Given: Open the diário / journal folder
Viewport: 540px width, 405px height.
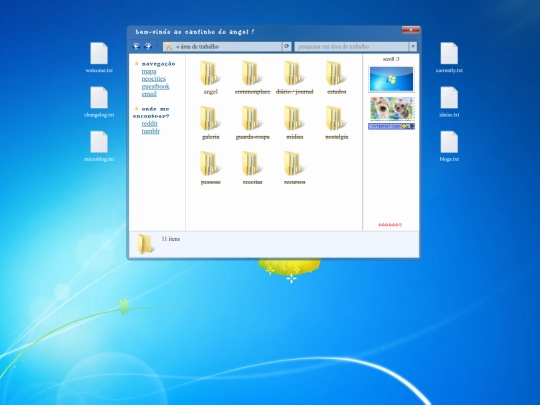Looking at the screenshot, I should (294, 78).
